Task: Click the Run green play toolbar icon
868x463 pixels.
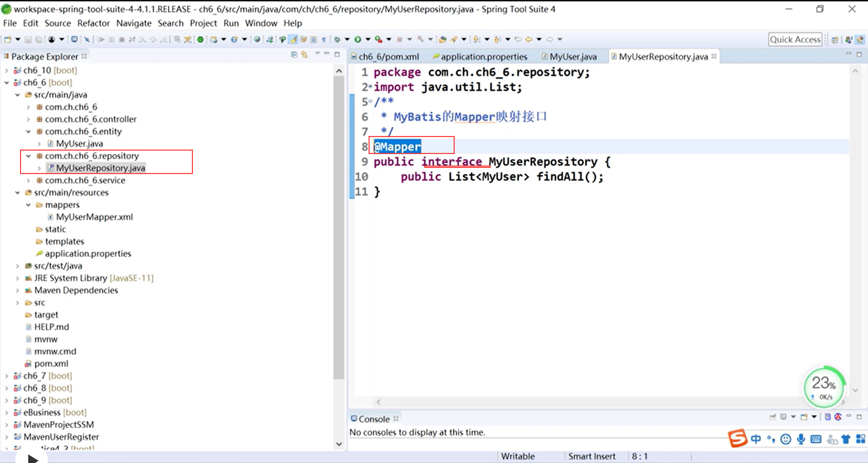Action: [358, 39]
